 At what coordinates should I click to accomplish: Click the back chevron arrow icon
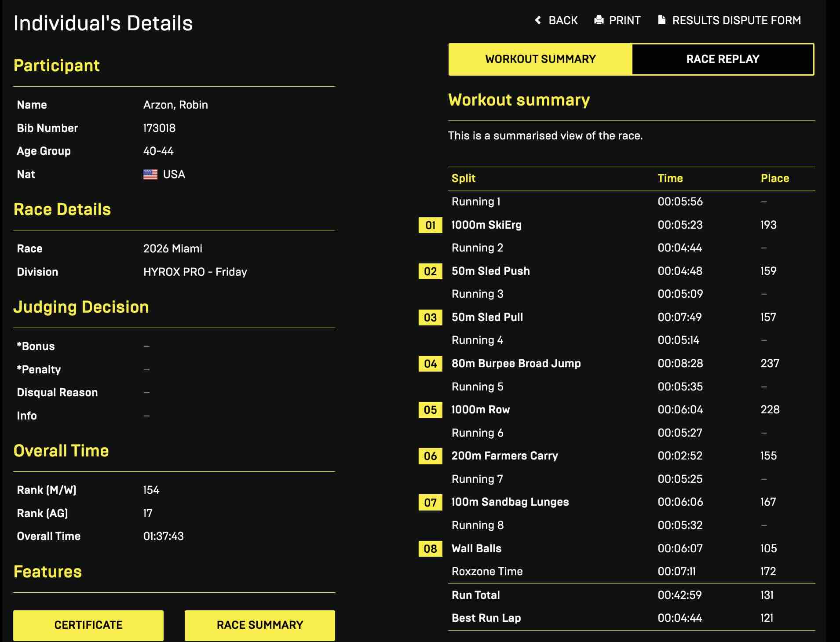tap(537, 20)
